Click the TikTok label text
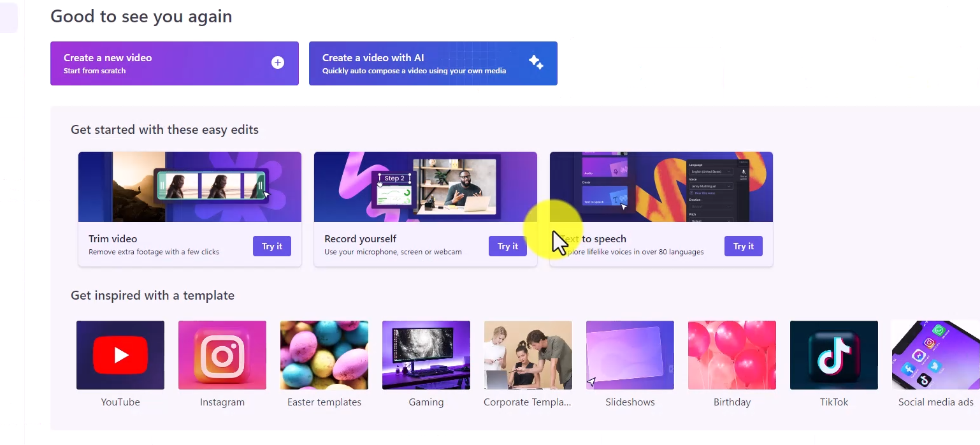 834,402
